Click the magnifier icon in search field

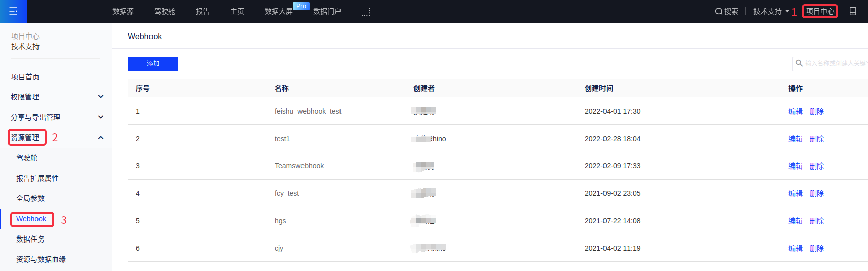[x=799, y=63]
